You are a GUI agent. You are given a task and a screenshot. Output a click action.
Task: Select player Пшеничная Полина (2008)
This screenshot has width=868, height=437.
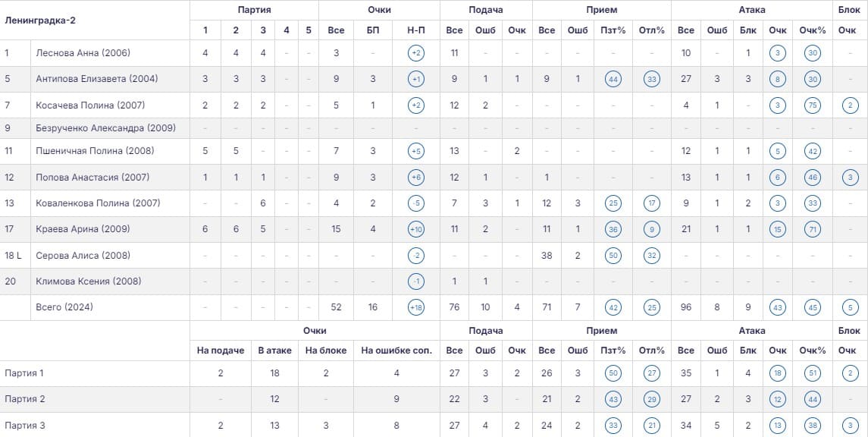(95, 151)
